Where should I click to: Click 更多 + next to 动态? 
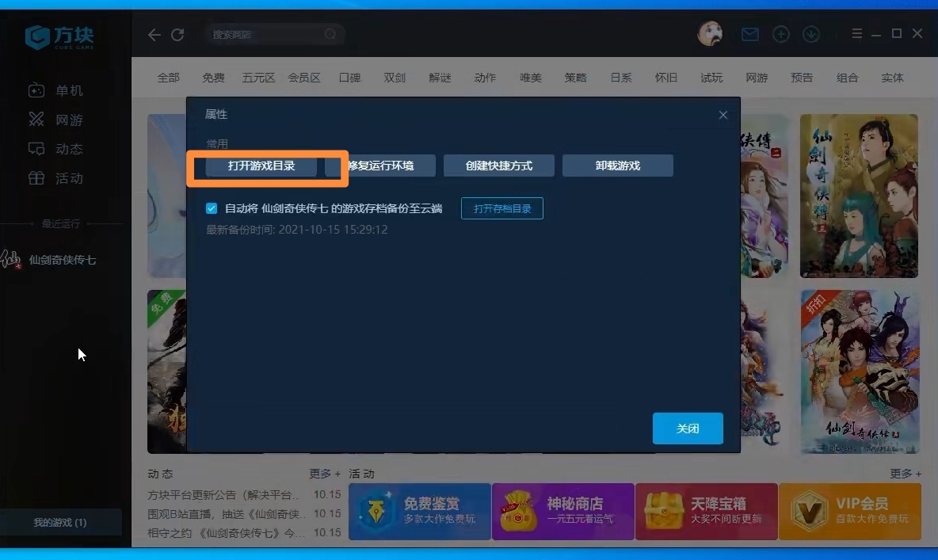(x=325, y=474)
